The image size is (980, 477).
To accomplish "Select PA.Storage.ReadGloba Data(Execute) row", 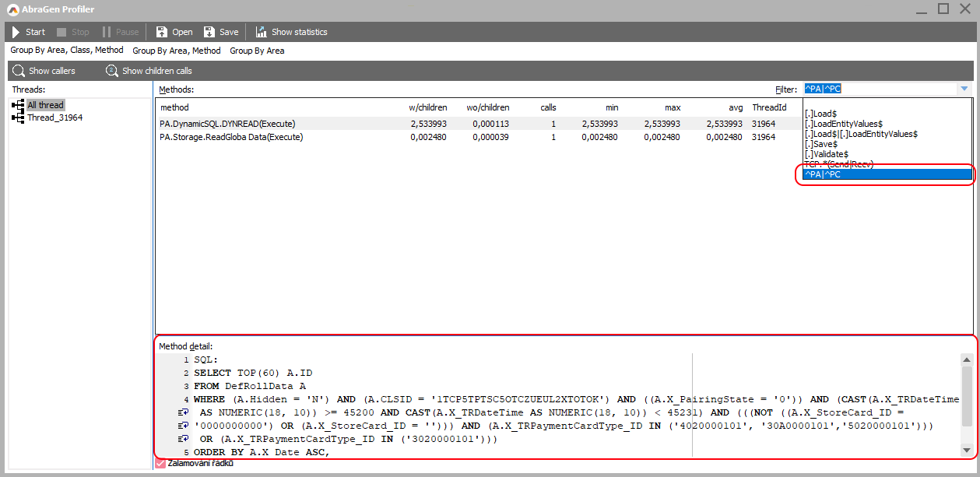I will (x=231, y=137).
